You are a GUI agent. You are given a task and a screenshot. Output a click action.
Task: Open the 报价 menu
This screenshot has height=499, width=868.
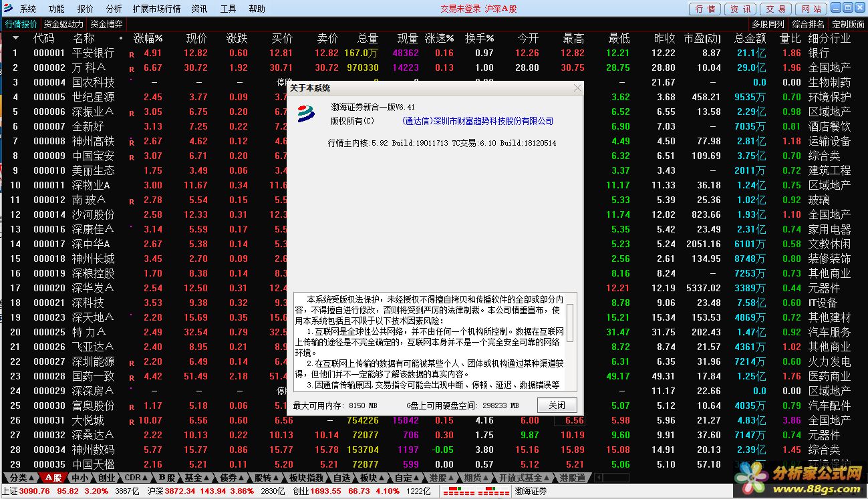(x=86, y=9)
